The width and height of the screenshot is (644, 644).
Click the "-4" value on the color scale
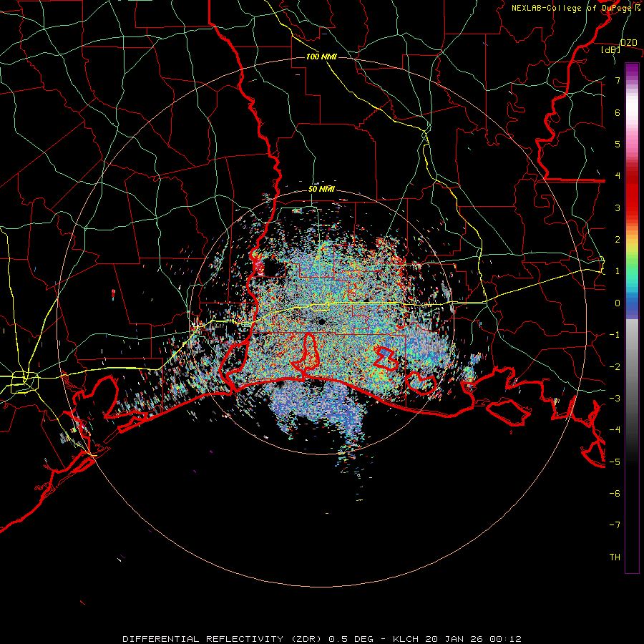point(615,430)
